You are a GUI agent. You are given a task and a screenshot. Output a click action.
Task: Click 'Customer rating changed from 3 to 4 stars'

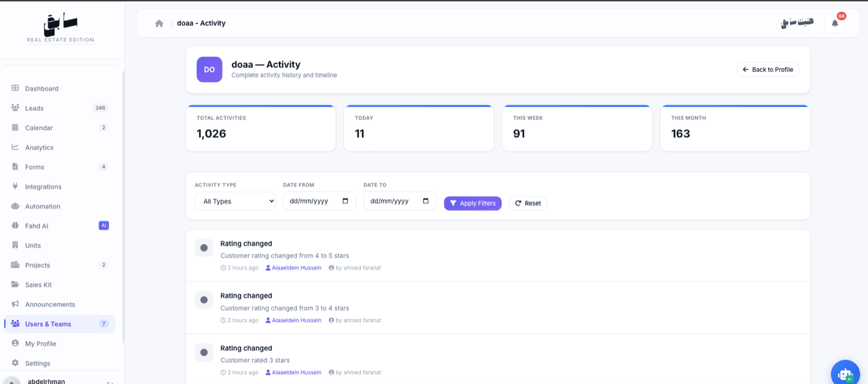[x=285, y=308]
